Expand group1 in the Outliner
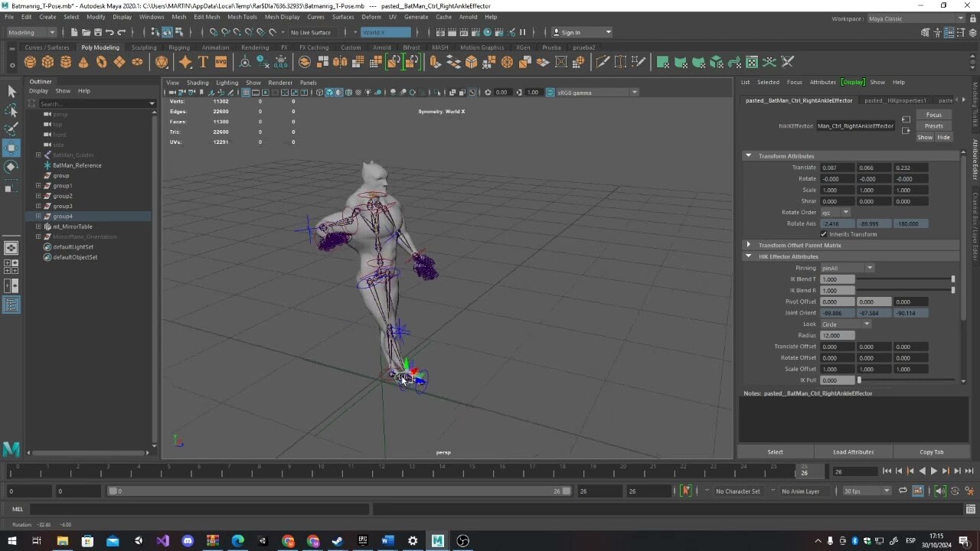The height and width of the screenshot is (551, 980). pyautogui.click(x=38, y=186)
